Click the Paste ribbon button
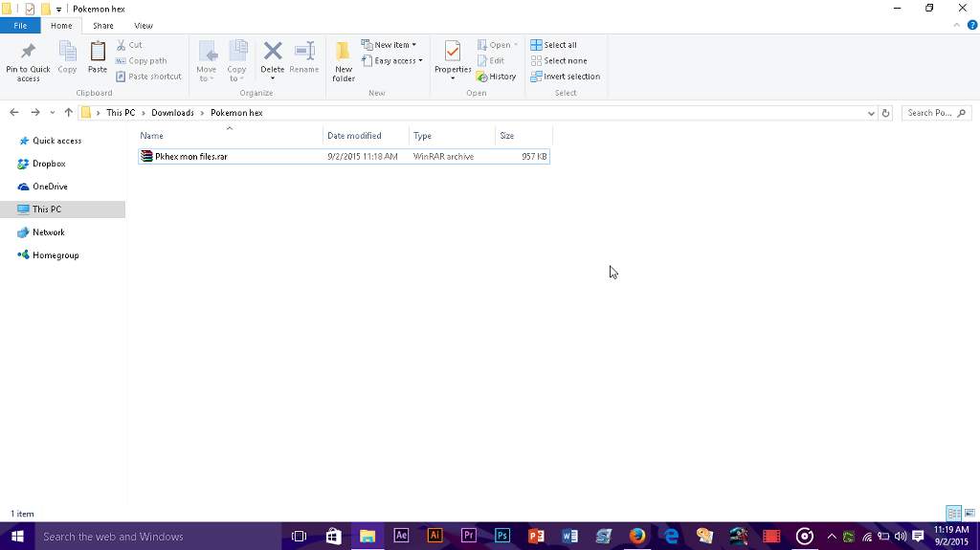The width and height of the screenshot is (980, 550). (98, 57)
